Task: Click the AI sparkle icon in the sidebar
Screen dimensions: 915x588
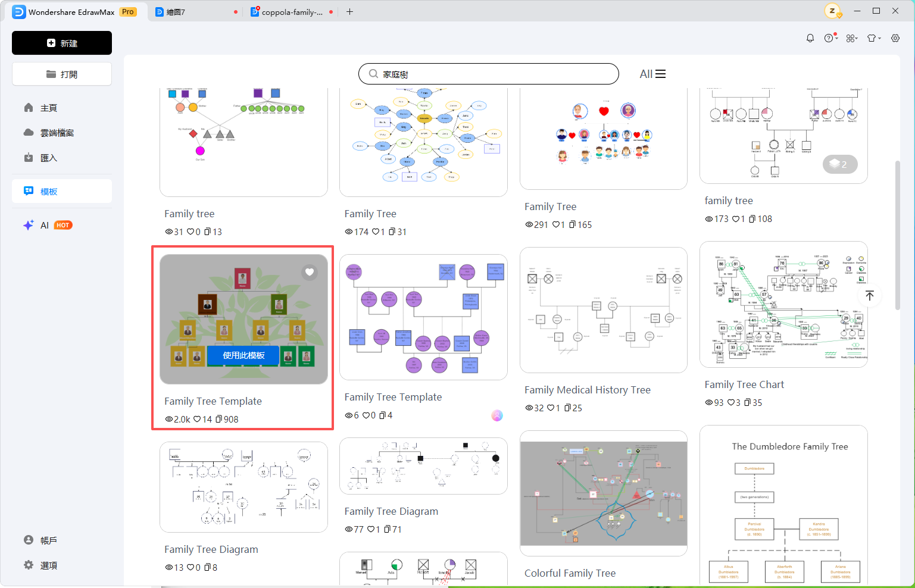Action: (x=29, y=225)
